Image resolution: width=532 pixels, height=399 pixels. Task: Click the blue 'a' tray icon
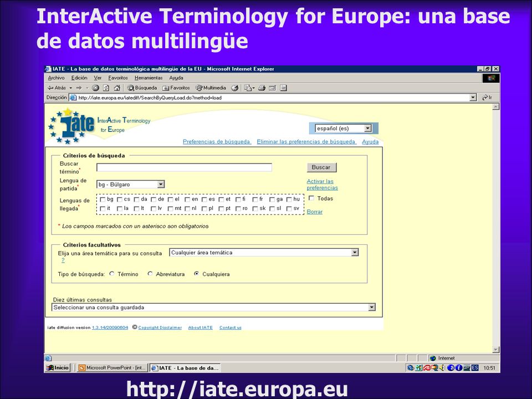click(x=451, y=368)
